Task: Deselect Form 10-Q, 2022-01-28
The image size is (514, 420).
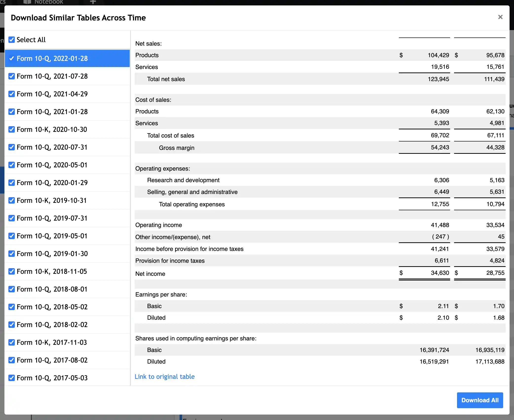Action: coord(11,58)
